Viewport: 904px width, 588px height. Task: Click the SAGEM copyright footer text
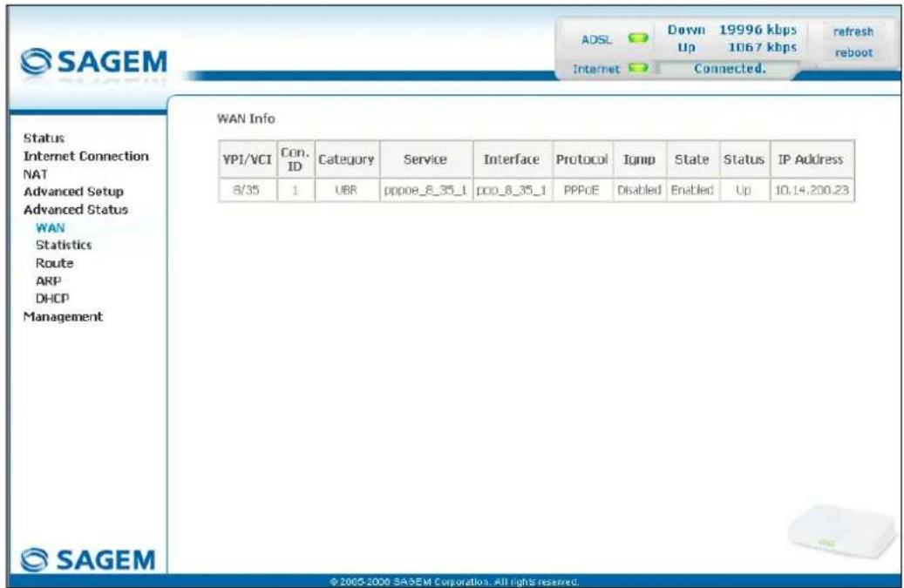pyautogui.click(x=454, y=582)
